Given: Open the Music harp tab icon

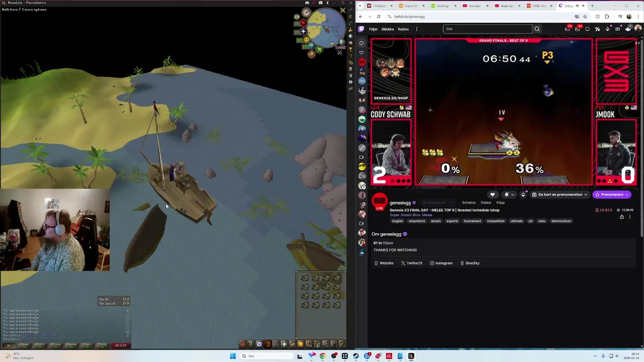Looking at the screenshot, I should pyautogui.click(x=342, y=344).
